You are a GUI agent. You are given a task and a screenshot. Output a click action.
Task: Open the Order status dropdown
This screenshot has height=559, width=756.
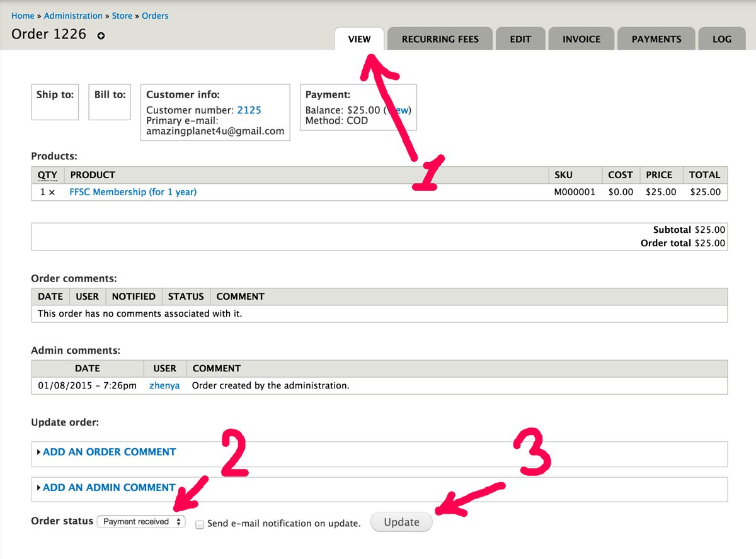coord(141,521)
